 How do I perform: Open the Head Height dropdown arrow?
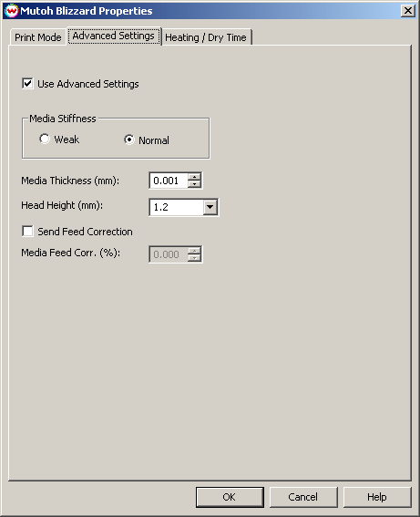click(x=210, y=207)
